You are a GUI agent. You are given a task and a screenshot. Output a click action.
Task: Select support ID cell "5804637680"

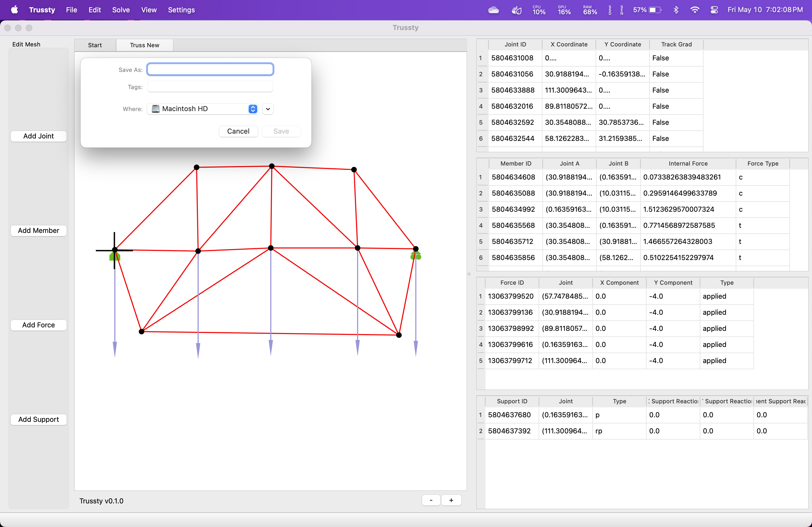tap(512, 415)
